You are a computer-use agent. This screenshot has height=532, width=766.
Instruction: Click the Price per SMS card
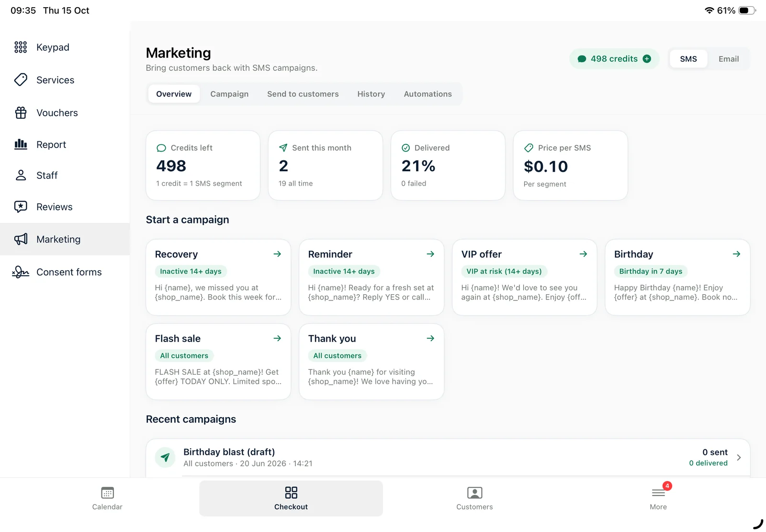pos(570,166)
